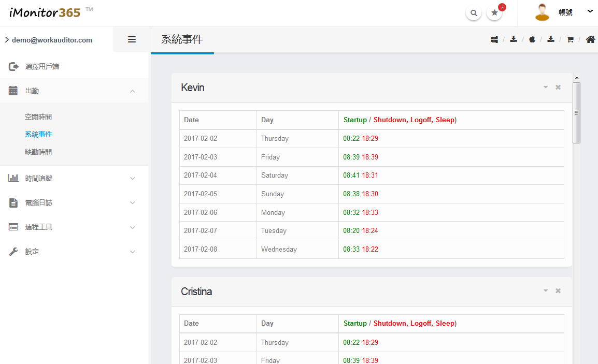Go to home via house icon

click(590, 39)
